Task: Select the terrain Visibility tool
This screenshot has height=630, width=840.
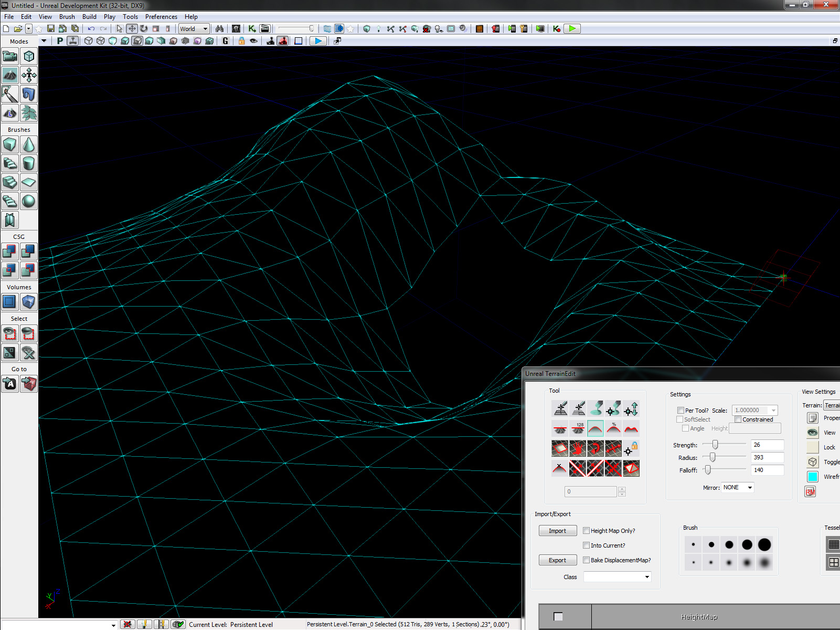Action: pyautogui.click(x=560, y=448)
